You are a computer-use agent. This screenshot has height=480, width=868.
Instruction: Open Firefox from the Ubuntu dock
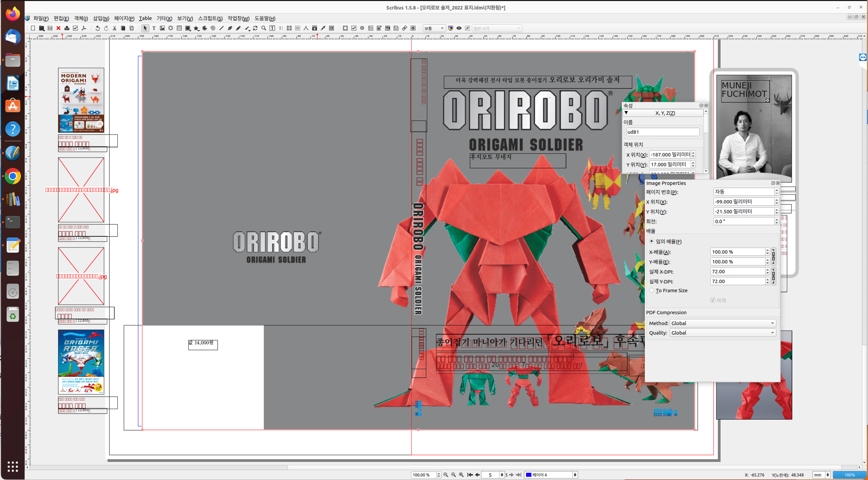point(13,14)
